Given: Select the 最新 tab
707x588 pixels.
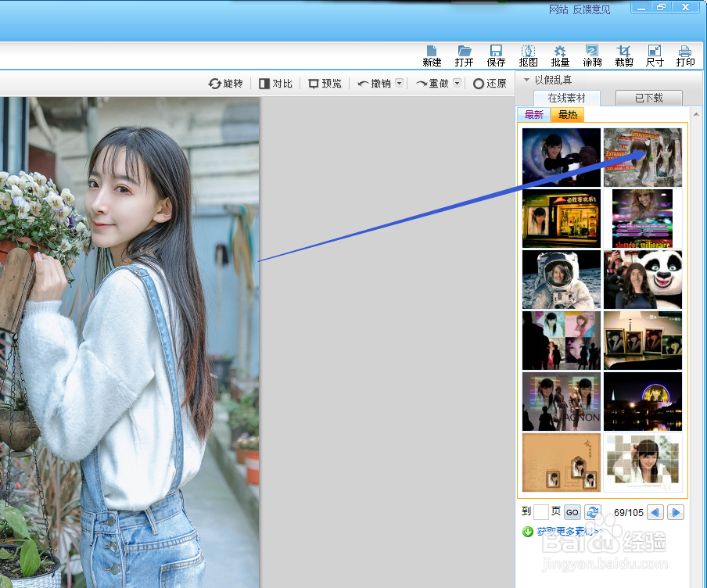Looking at the screenshot, I should pos(534,114).
